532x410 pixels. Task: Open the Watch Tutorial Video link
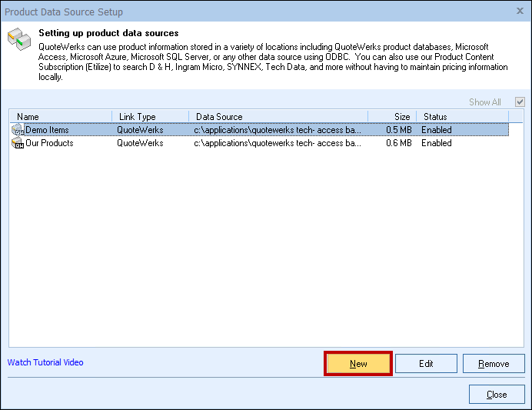(45, 362)
